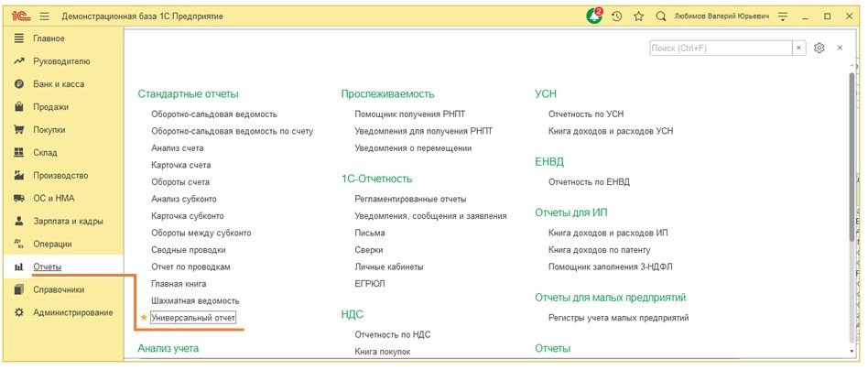Open Отчетность по УСН
Image resolution: width=868 pixels, height=370 pixels.
(586, 114)
